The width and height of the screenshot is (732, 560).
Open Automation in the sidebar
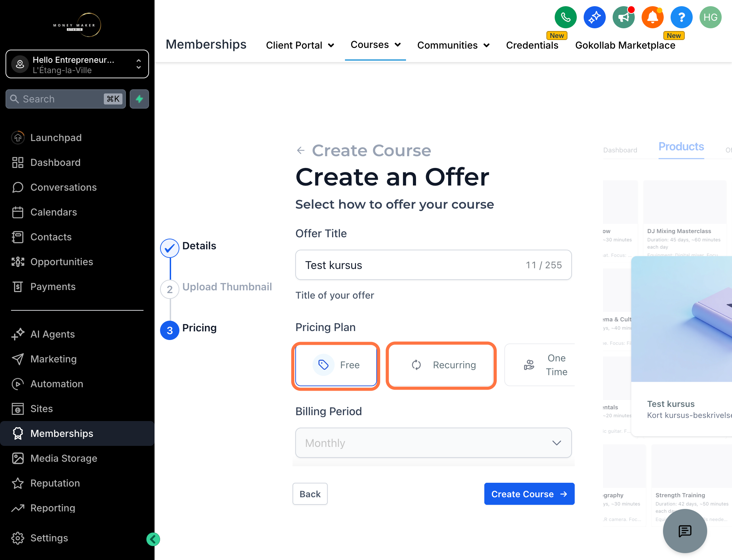(77, 384)
